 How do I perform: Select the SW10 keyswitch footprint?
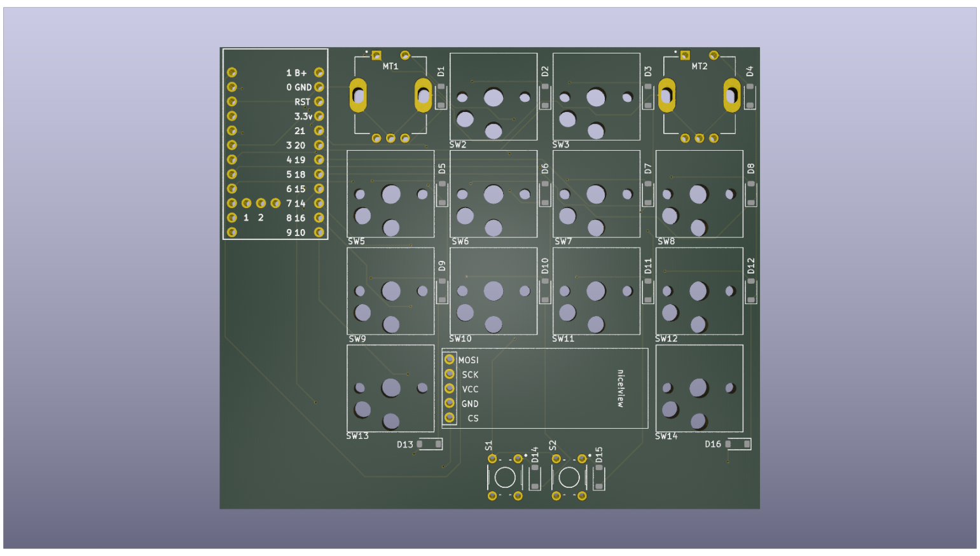point(493,291)
